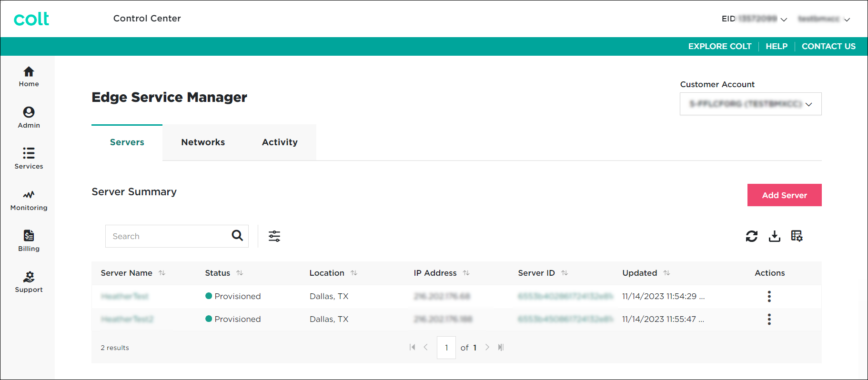Sort by Server Name column

coord(162,273)
